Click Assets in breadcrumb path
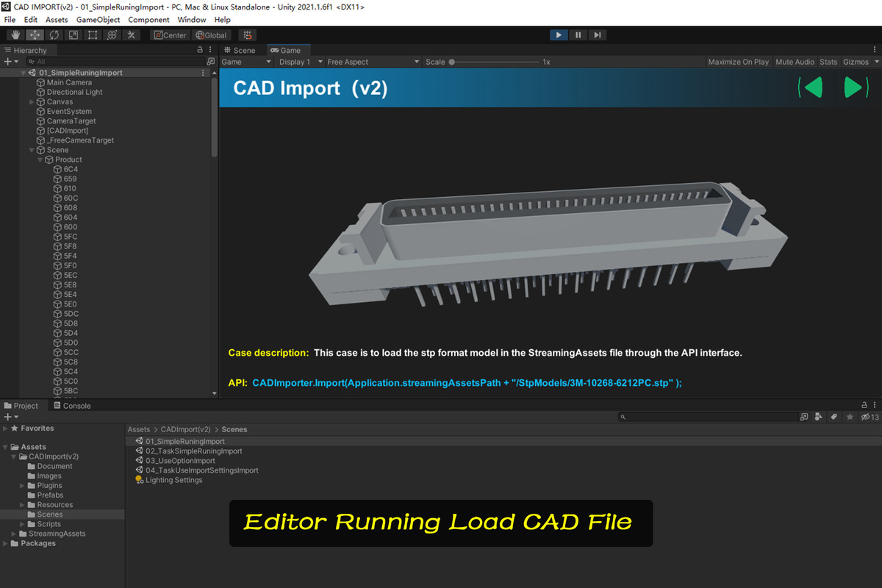The image size is (882, 588). pyautogui.click(x=138, y=429)
